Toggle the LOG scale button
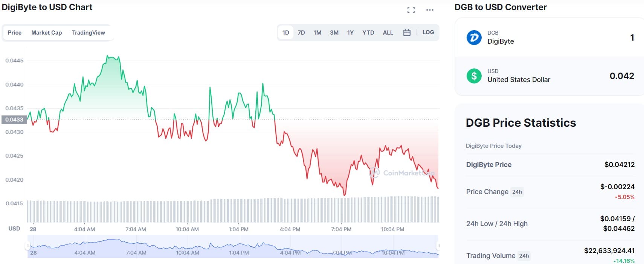Screen dimensions: 644x264 (428, 32)
